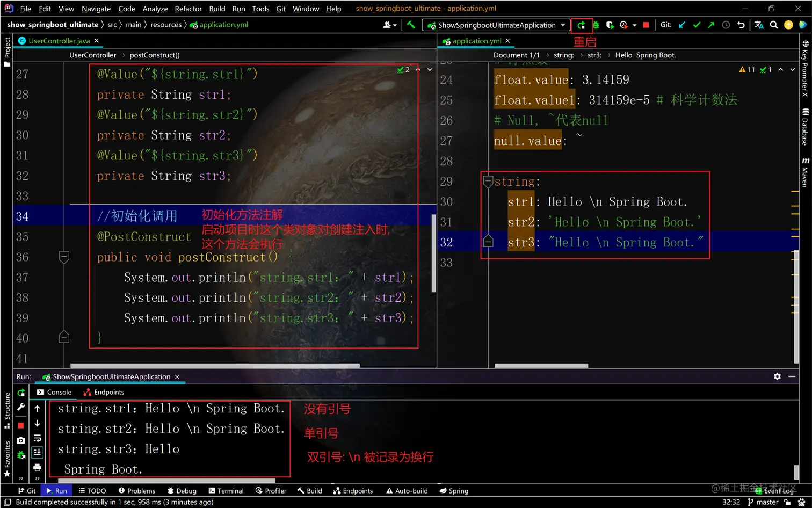The width and height of the screenshot is (812, 508).
Task: Open the Auto-build tool window
Action: 407,491
